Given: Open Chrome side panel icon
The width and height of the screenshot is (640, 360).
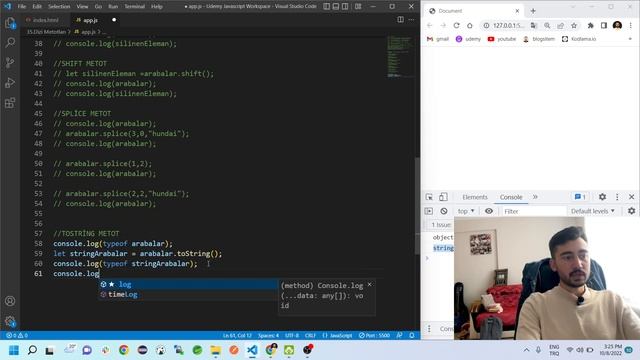Looking at the screenshot, I should point(604,25).
